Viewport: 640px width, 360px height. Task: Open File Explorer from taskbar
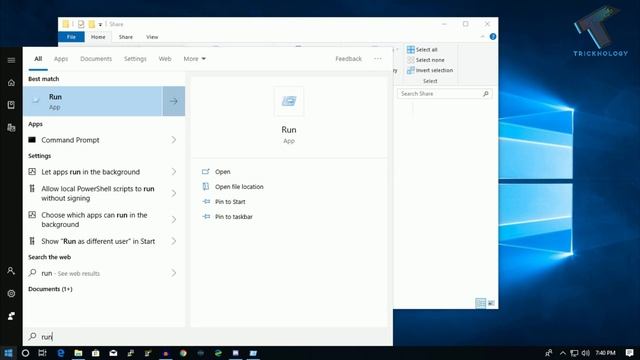(x=78, y=353)
